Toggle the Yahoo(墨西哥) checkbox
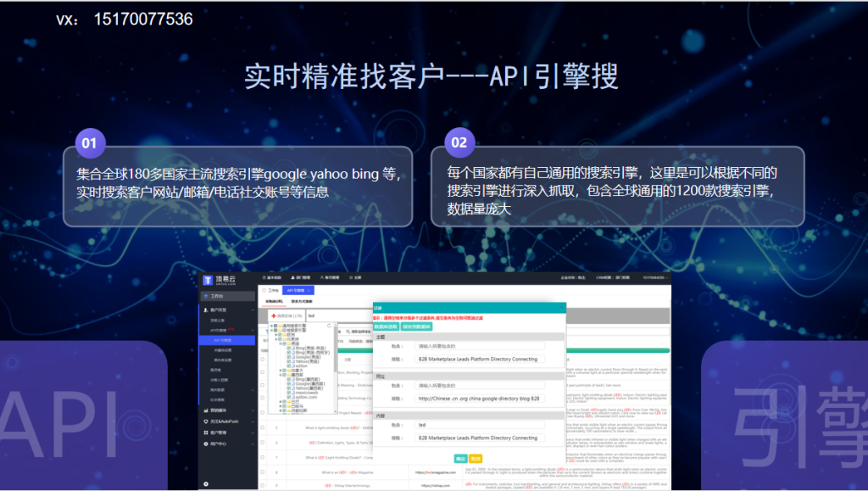Screen dimensions: 868x491 click(x=290, y=390)
